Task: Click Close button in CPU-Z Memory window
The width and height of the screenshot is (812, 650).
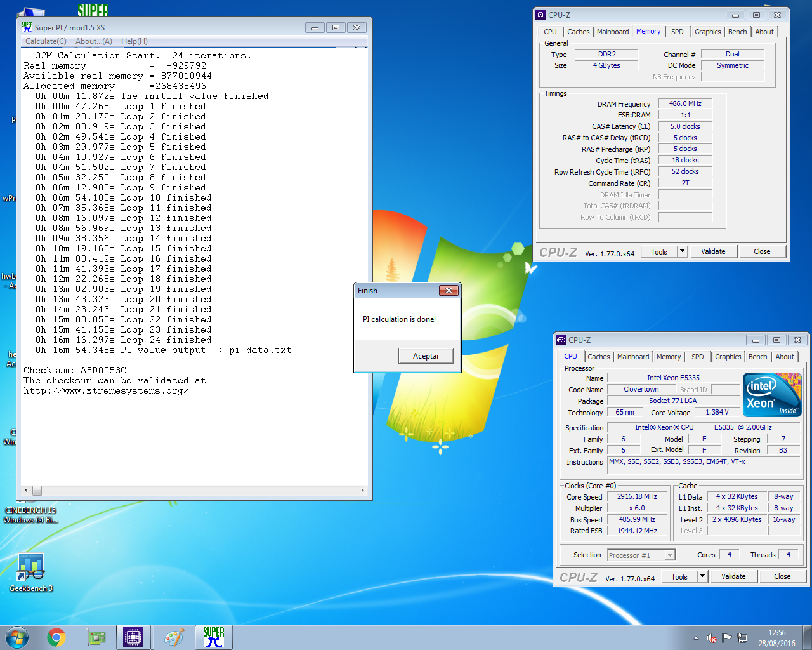Action: point(762,251)
